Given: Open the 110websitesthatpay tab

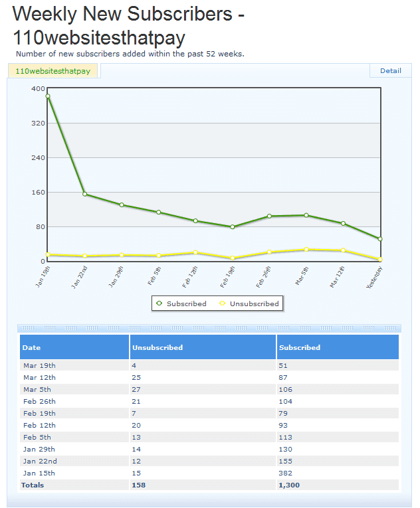Looking at the screenshot, I should click(x=53, y=71).
